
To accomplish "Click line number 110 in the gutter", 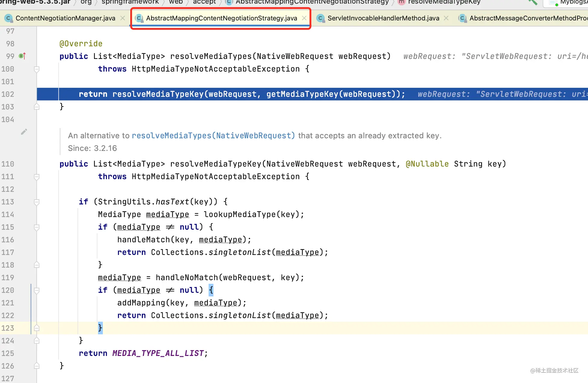I will pyautogui.click(x=8, y=164).
